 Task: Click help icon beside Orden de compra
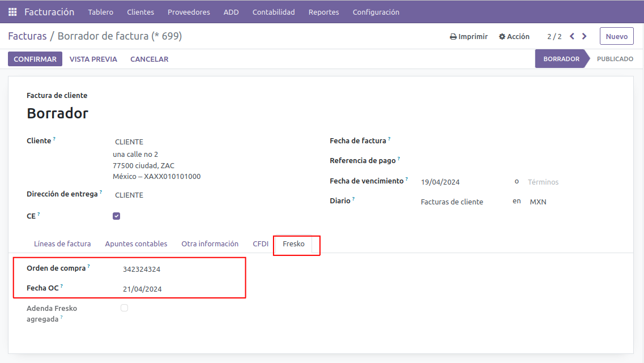coord(89,266)
